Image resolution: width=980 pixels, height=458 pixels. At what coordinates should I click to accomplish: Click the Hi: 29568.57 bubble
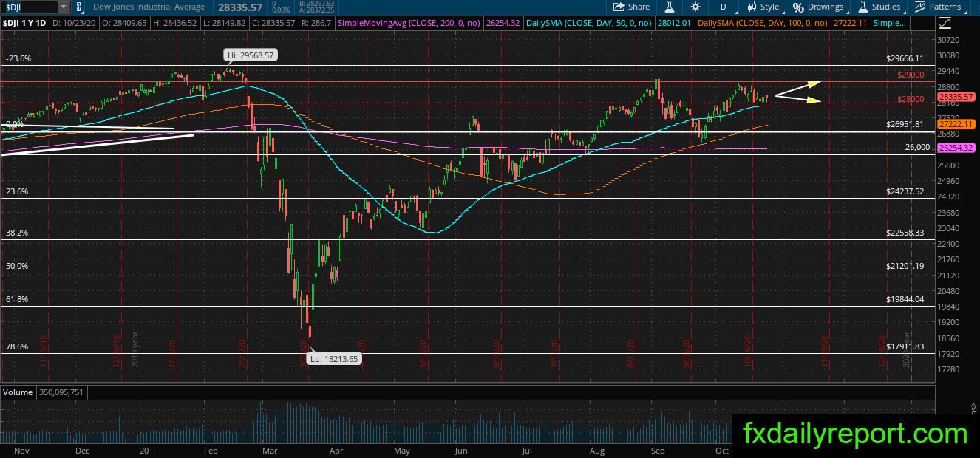251,55
